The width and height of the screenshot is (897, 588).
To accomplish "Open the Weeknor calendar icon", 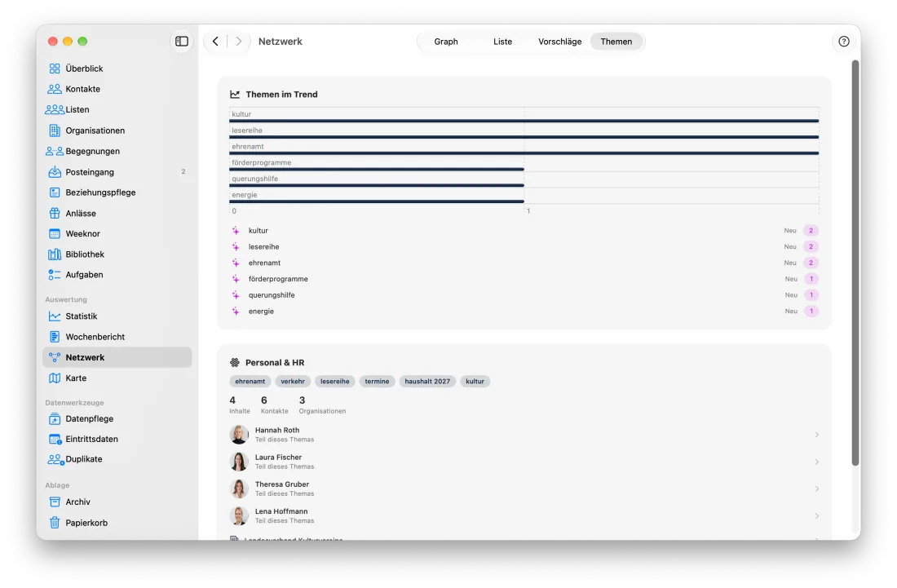I will 55,233.
